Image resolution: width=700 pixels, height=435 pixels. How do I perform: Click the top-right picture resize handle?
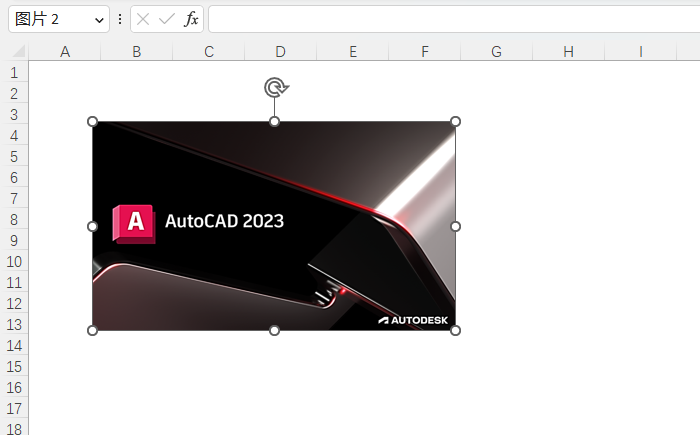click(x=455, y=121)
